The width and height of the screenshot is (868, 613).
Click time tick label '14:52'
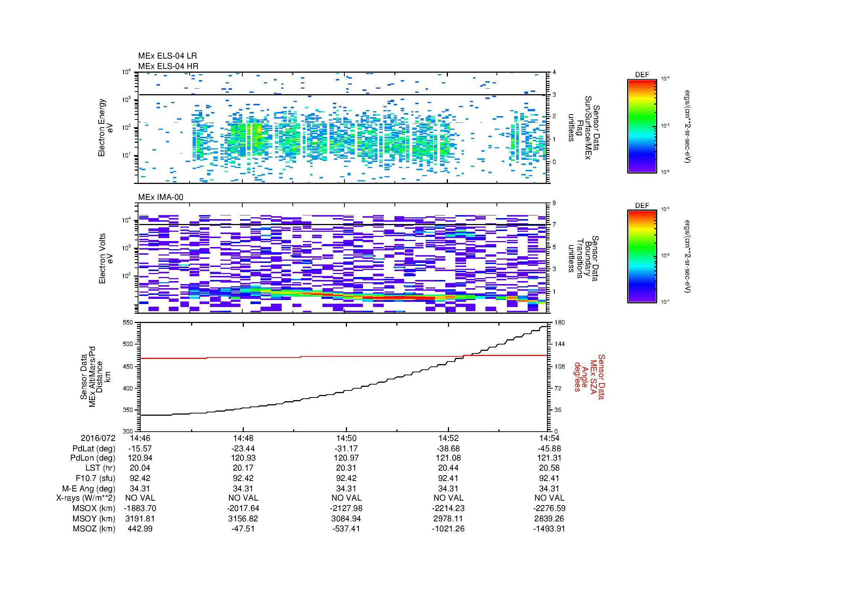[448, 438]
